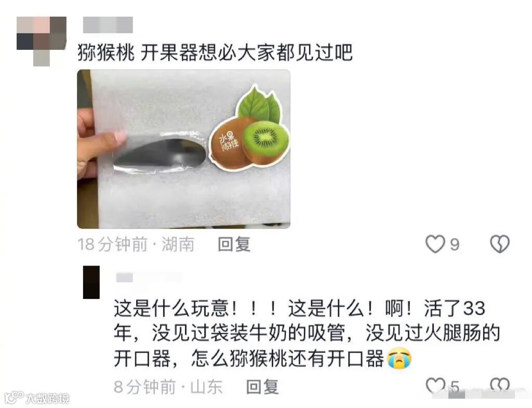This screenshot has height=408, width=532.
Task: Open the top commenter's blurred username
Action: [108, 25]
